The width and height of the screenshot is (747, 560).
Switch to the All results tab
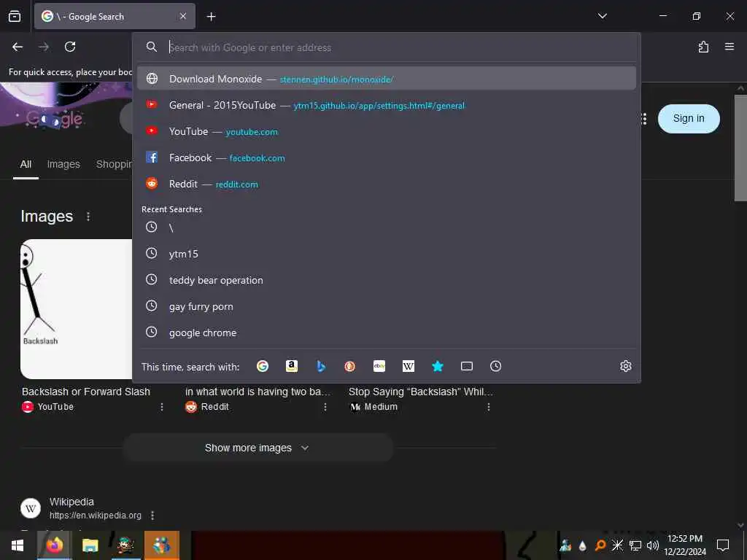pos(26,164)
